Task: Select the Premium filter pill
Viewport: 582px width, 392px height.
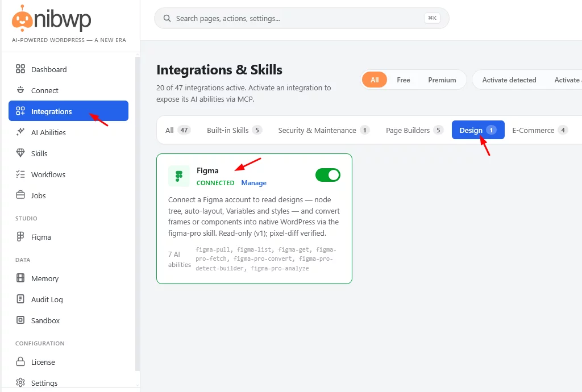Action: pos(442,80)
